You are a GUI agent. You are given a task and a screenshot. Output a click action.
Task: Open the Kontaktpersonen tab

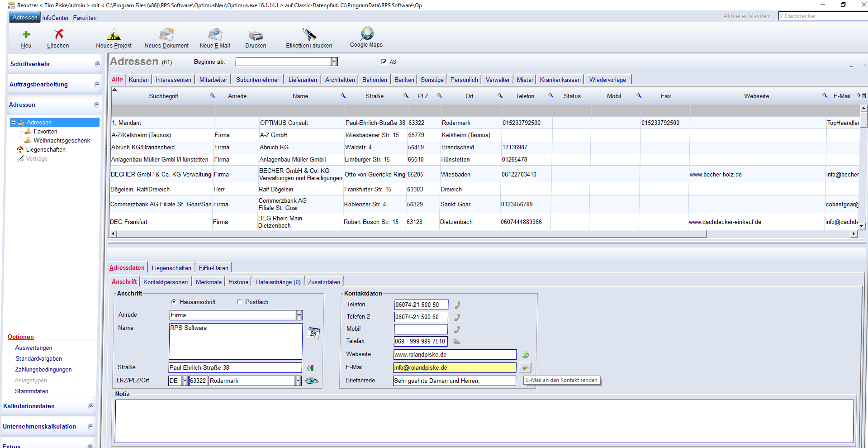tap(166, 282)
